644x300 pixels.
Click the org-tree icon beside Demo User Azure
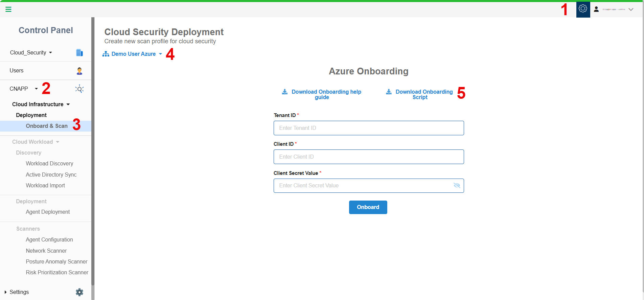(x=106, y=54)
